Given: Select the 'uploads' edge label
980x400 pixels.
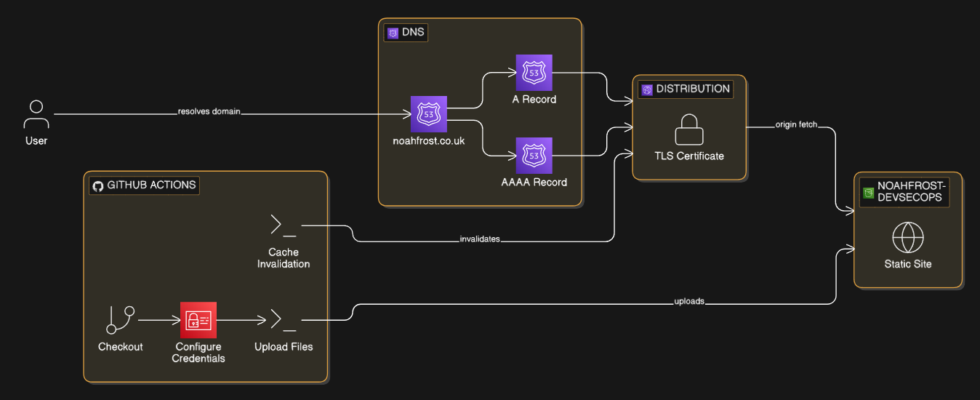Looking at the screenshot, I should pos(689,300).
